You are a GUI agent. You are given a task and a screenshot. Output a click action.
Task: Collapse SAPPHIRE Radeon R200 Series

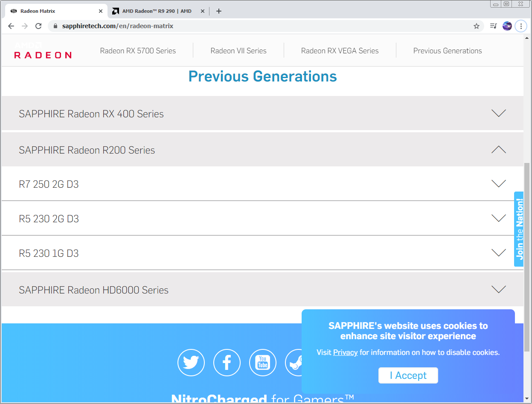point(262,149)
